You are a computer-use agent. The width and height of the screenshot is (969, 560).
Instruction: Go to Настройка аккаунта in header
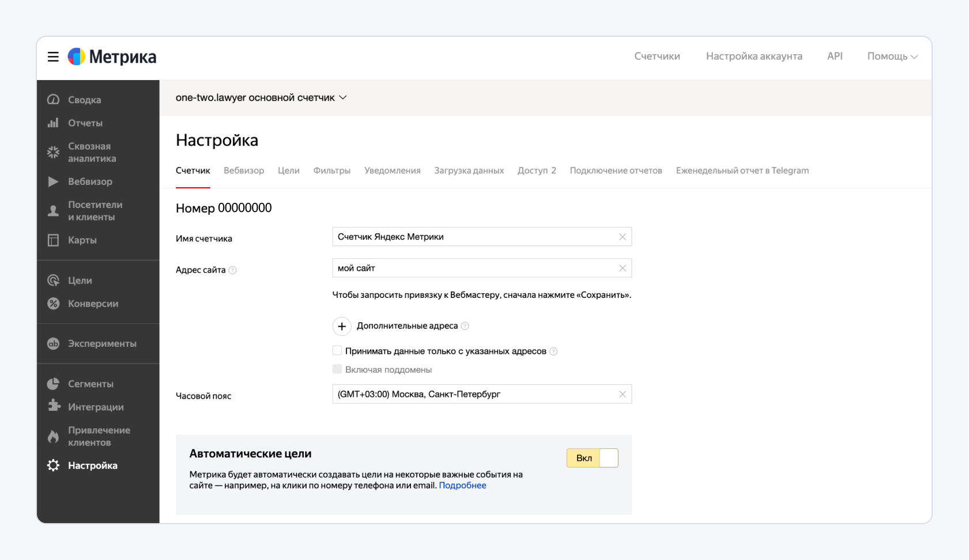coord(753,56)
